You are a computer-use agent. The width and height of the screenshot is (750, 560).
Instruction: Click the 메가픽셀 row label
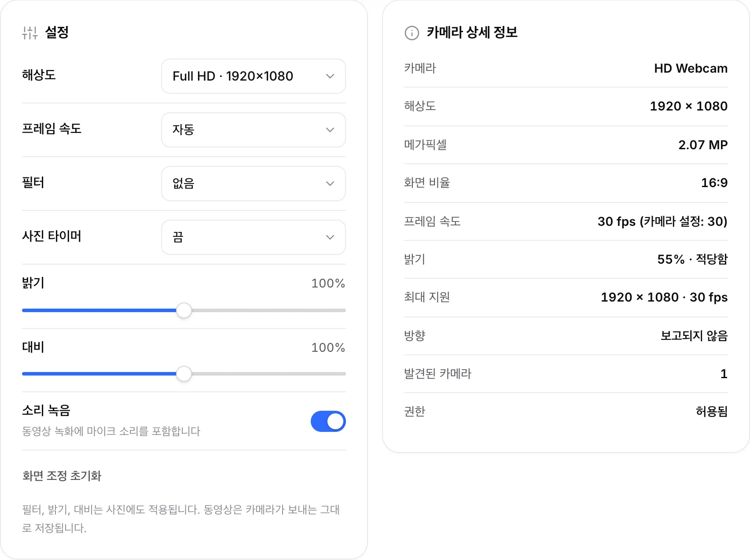(x=426, y=145)
